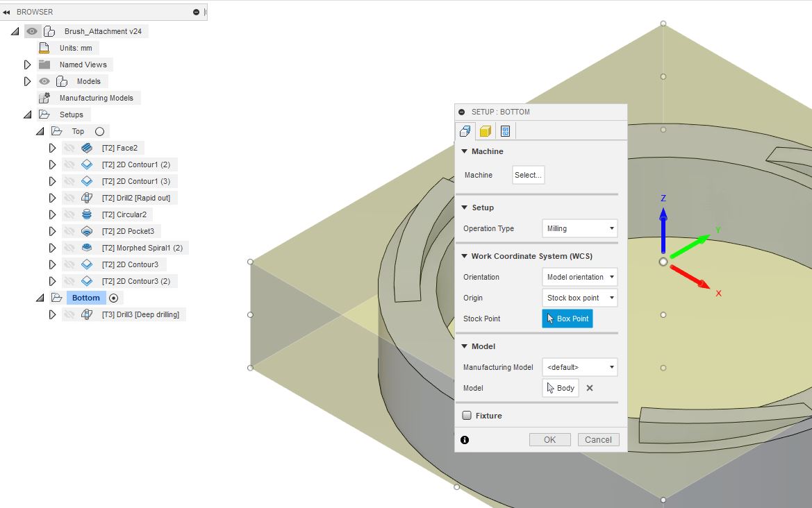Collapse the Brush_Attachment v24 root node
812x508 pixels.
pos(15,31)
